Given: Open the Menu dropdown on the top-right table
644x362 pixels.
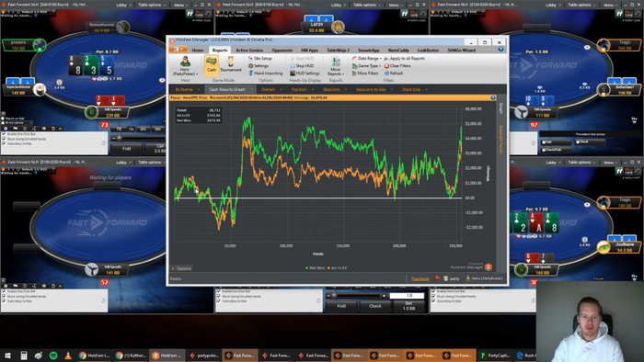Looking at the screenshot, I should click(610, 5).
